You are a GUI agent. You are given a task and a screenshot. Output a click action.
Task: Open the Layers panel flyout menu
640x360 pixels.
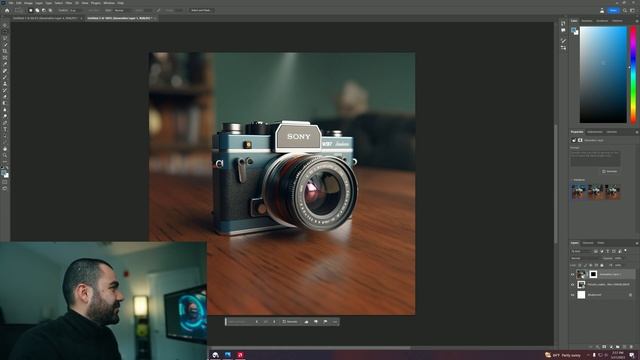tap(636, 243)
